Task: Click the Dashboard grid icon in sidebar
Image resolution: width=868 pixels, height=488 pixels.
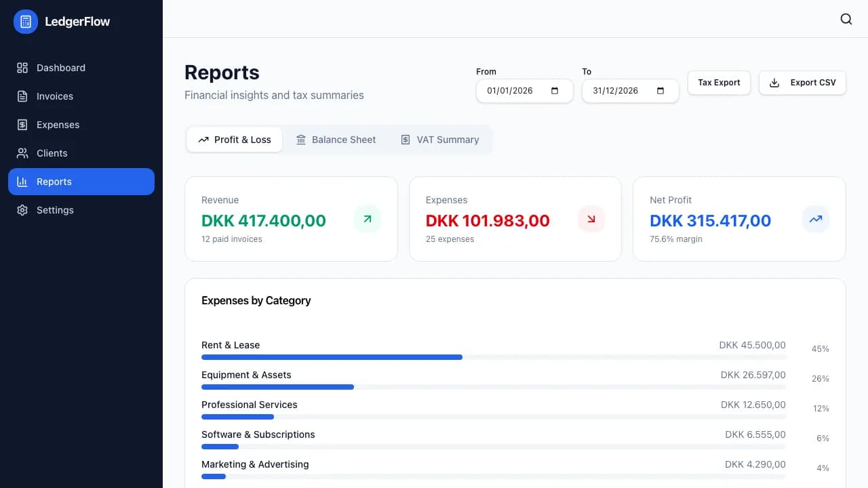Action: 22,68
